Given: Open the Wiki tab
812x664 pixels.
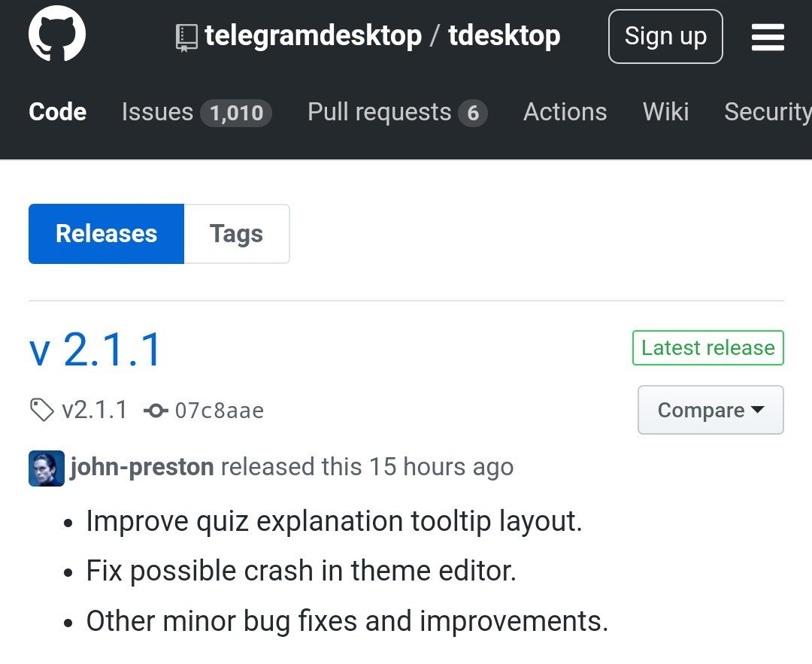Looking at the screenshot, I should (x=665, y=112).
